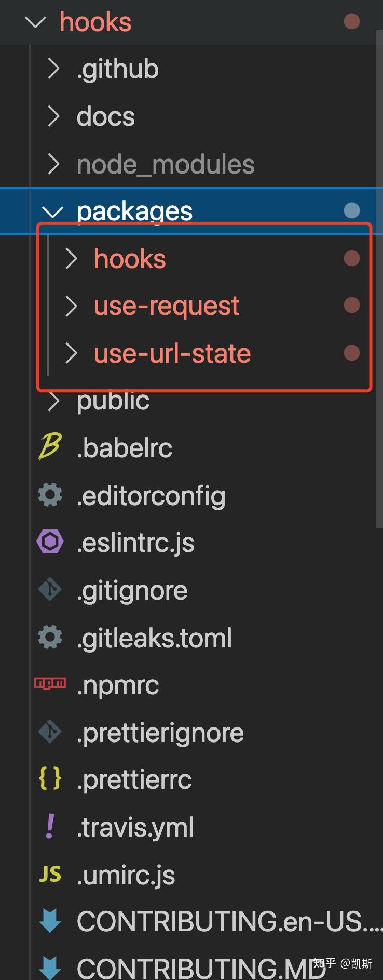This screenshot has height=980, width=383.
Task: Collapse the packages folder chevron
Action: 52,211
